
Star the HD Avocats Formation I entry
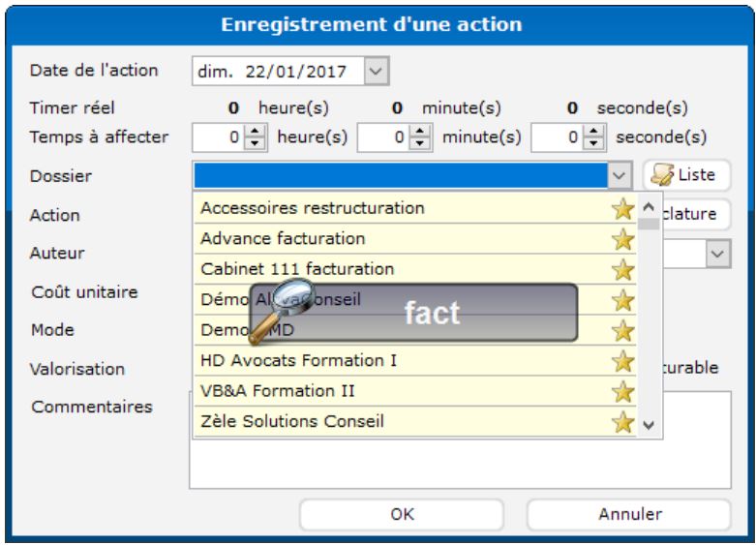pos(623,361)
